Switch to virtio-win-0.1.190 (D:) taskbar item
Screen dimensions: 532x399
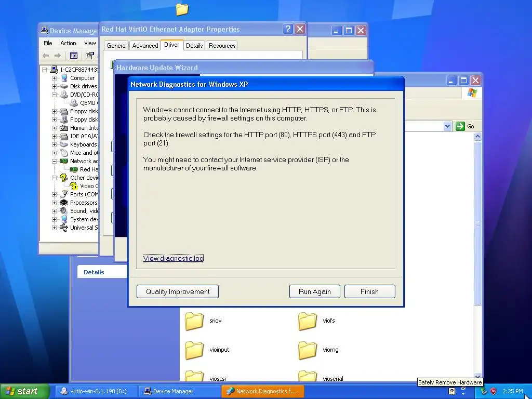click(x=96, y=391)
